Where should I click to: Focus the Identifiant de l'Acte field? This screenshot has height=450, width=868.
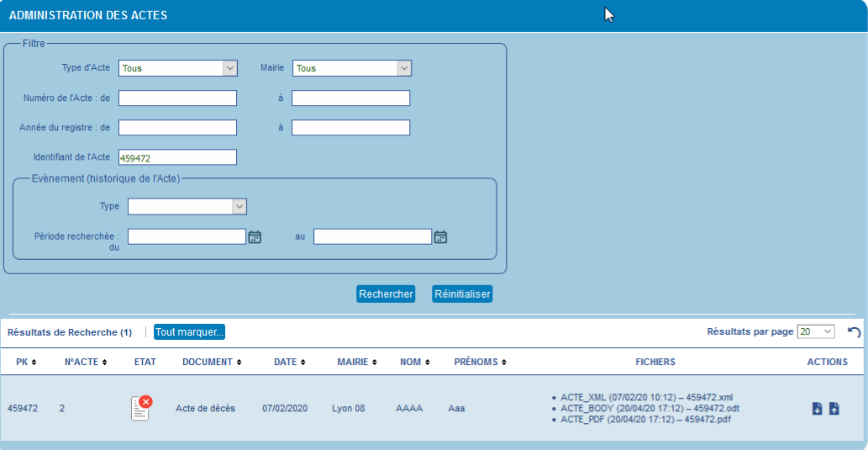point(177,157)
